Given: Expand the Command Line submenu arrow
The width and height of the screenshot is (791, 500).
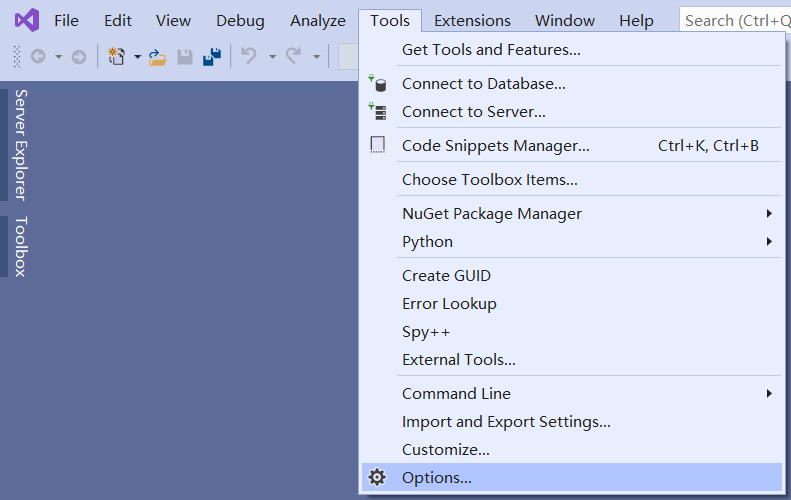Looking at the screenshot, I should coord(769,394).
